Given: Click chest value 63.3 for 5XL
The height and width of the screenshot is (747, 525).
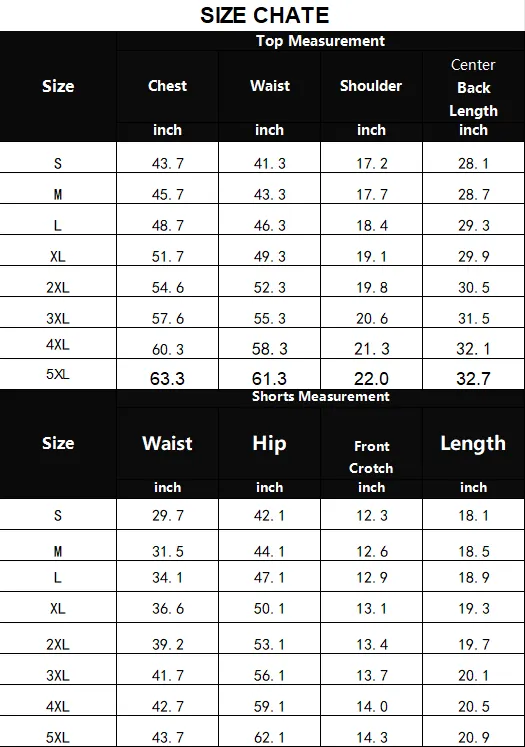Looking at the screenshot, I should pos(167,379).
